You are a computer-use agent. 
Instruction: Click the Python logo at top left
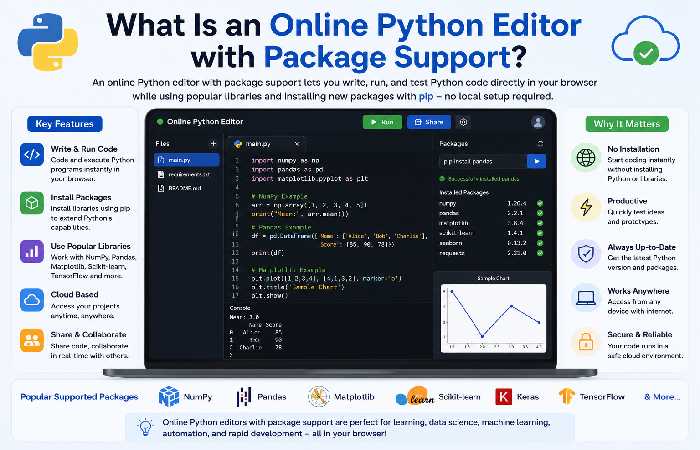pos(48,42)
